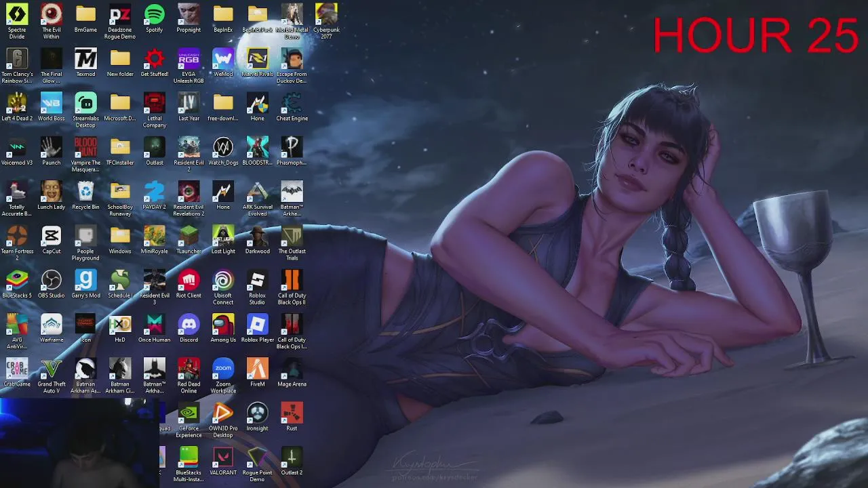Image resolution: width=868 pixels, height=488 pixels.
Task: Select the Last Year game icon
Action: 189,103
